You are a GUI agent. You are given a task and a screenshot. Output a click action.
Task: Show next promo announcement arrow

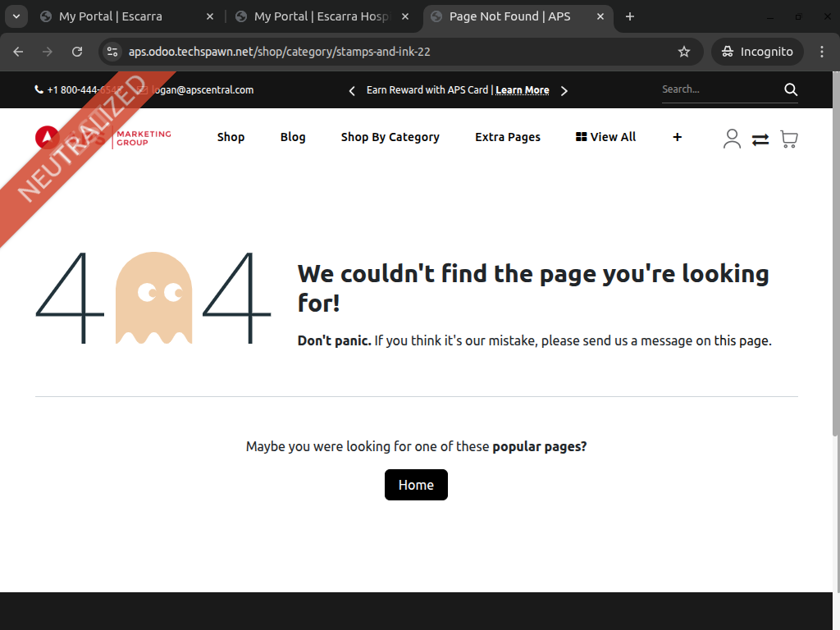tap(564, 90)
